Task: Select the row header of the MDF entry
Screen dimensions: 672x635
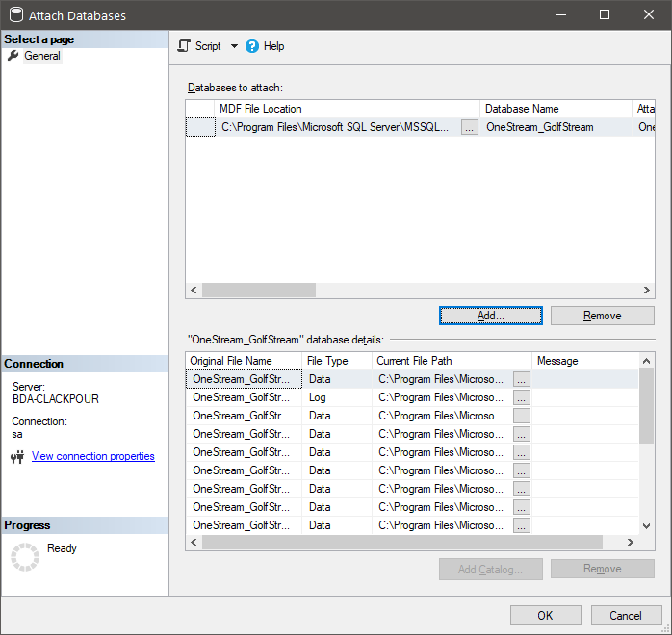Action: 200,127
